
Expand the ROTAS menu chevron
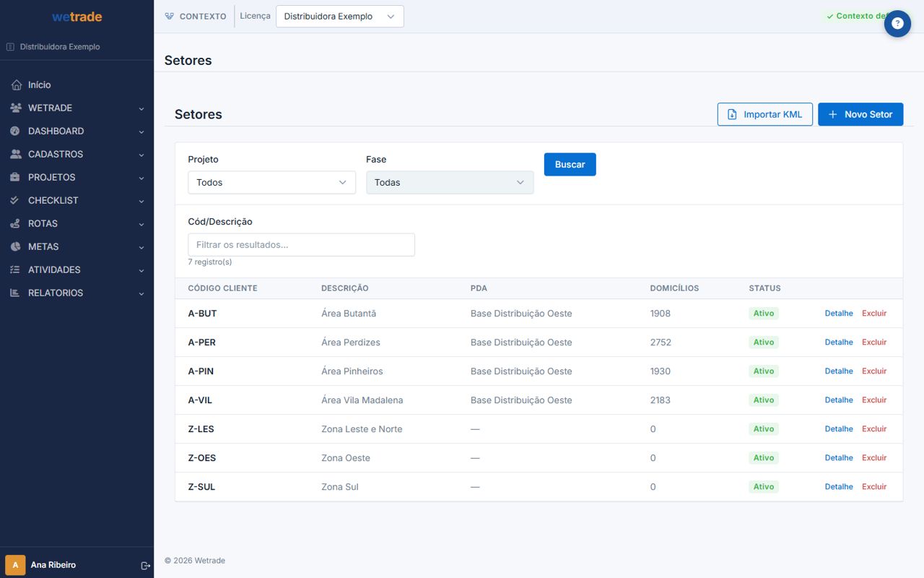(141, 225)
